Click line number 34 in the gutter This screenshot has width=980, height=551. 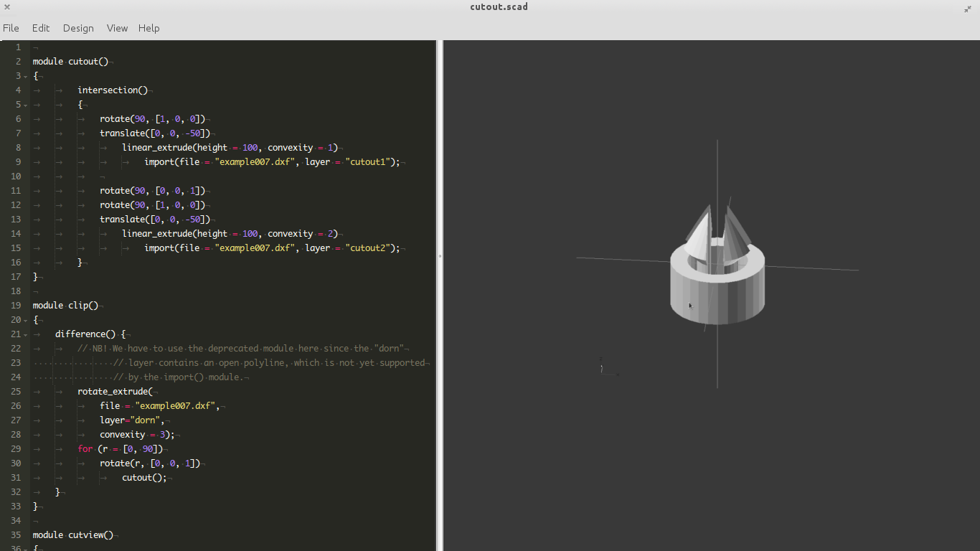click(x=16, y=521)
